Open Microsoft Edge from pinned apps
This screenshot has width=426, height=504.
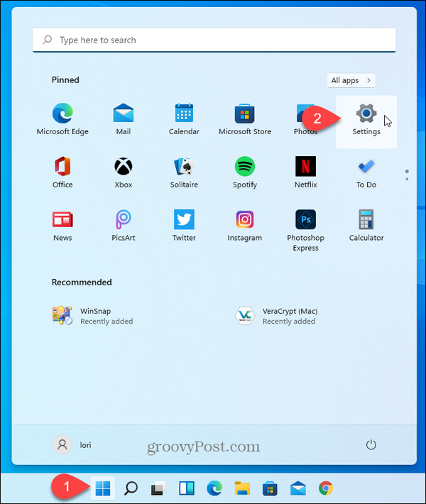[62, 119]
